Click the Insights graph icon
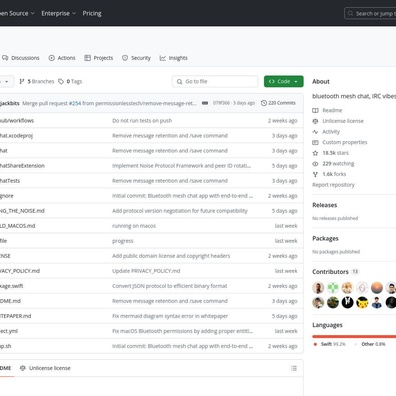Image resolution: width=396 pixels, height=396 pixels. pyautogui.click(x=163, y=58)
